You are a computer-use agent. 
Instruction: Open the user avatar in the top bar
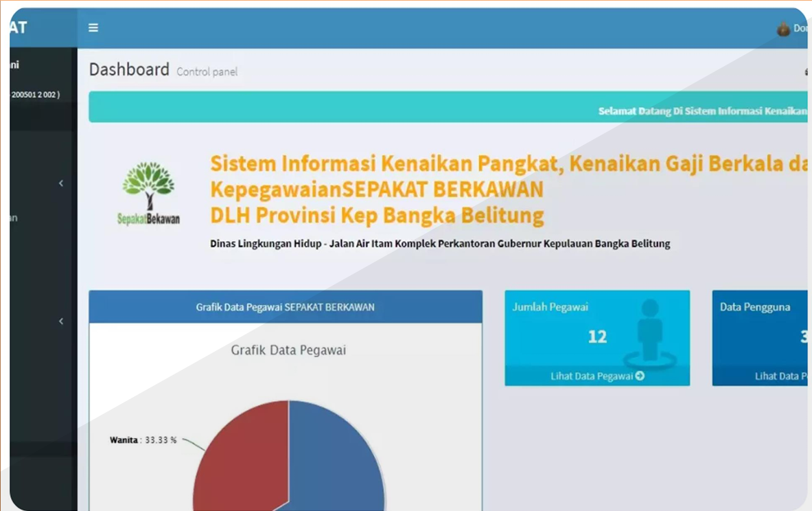pyautogui.click(x=783, y=29)
